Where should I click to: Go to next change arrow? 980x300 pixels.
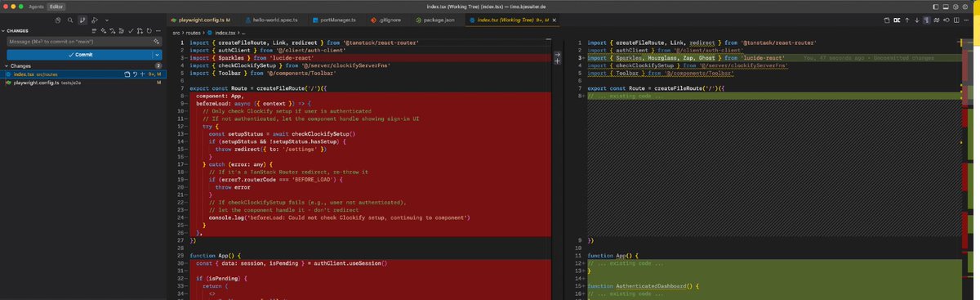click(917, 20)
